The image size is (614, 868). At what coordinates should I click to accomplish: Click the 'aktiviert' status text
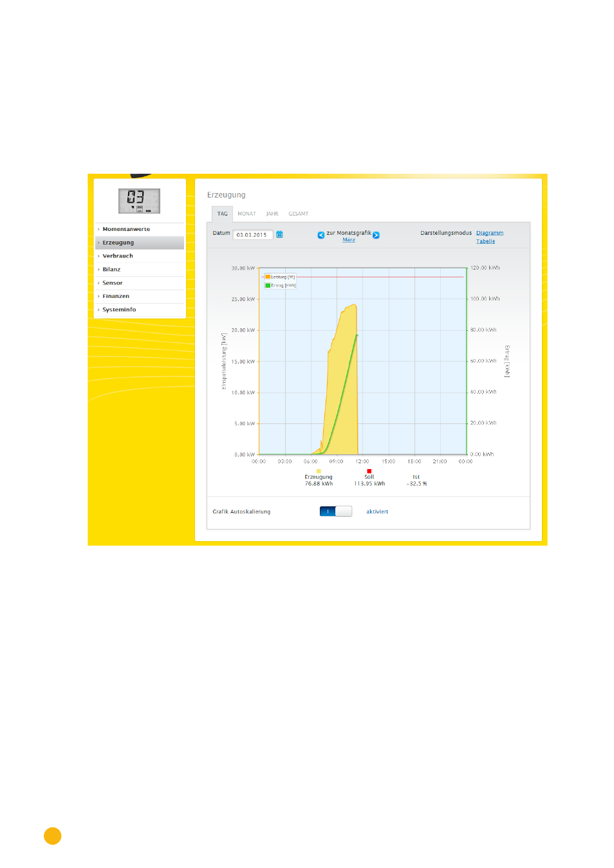(x=377, y=512)
